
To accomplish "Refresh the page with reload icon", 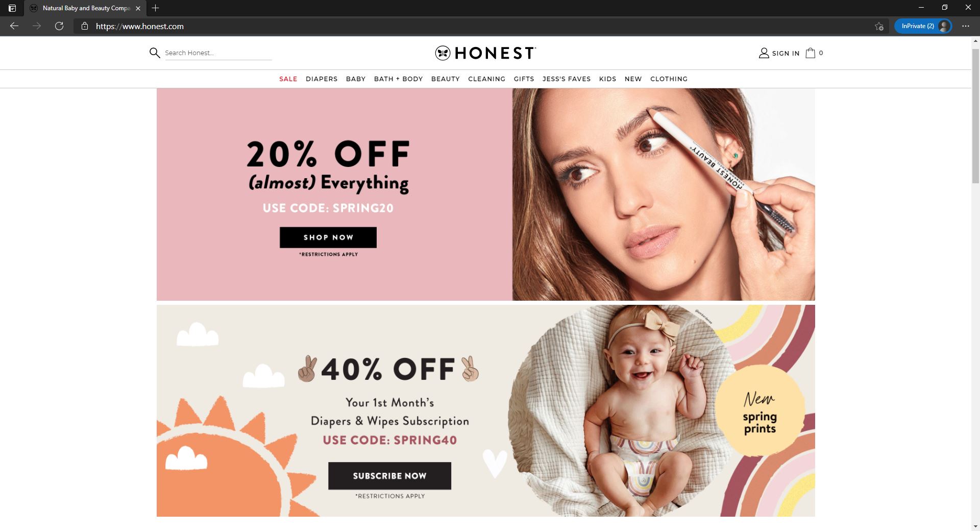I will pyautogui.click(x=59, y=26).
